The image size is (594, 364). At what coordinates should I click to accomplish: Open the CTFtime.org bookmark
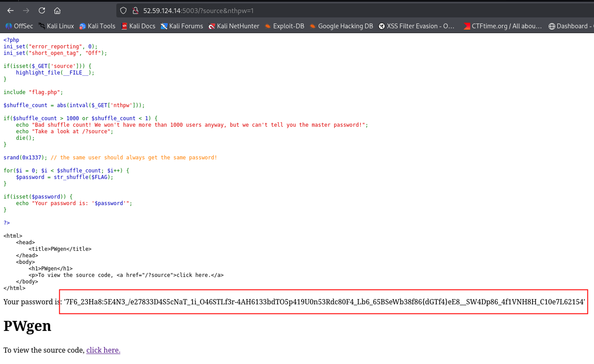pos(503,26)
